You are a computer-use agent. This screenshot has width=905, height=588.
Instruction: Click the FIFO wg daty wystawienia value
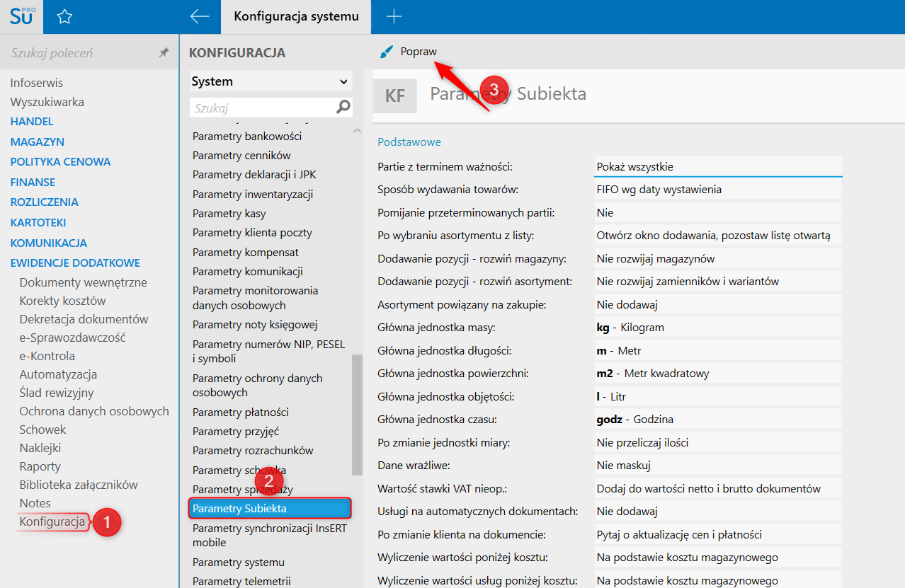click(718, 190)
